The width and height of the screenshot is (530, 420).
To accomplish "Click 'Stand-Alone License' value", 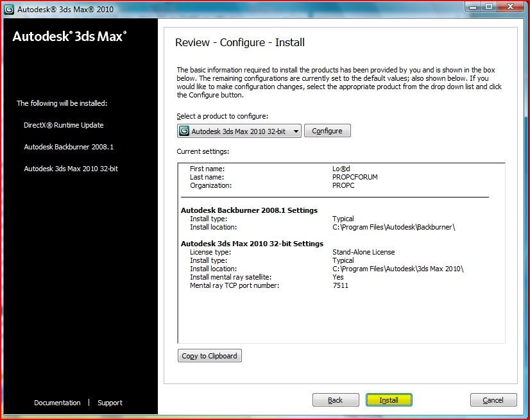I will click(x=363, y=252).
